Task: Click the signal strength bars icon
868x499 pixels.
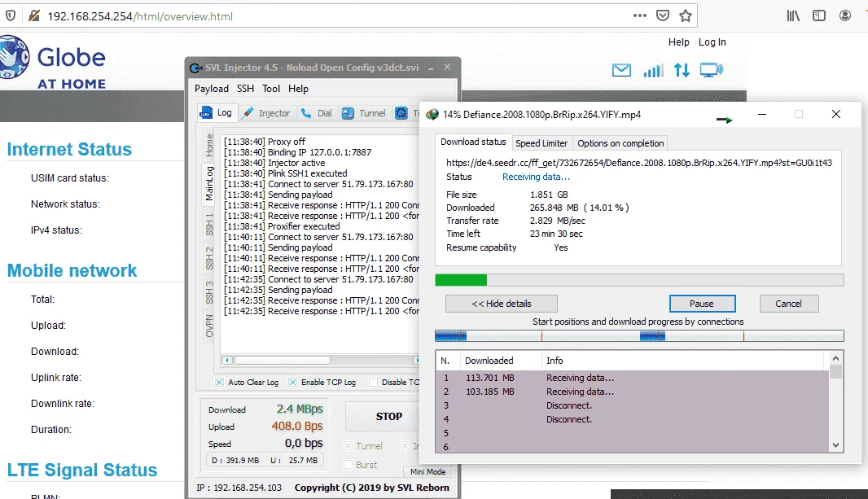Action: point(653,71)
